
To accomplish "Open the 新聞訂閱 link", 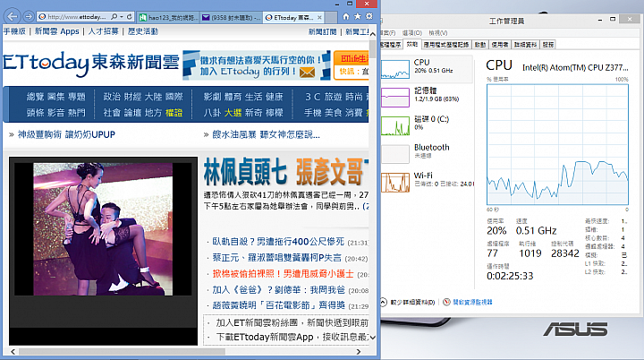I will [322, 31].
